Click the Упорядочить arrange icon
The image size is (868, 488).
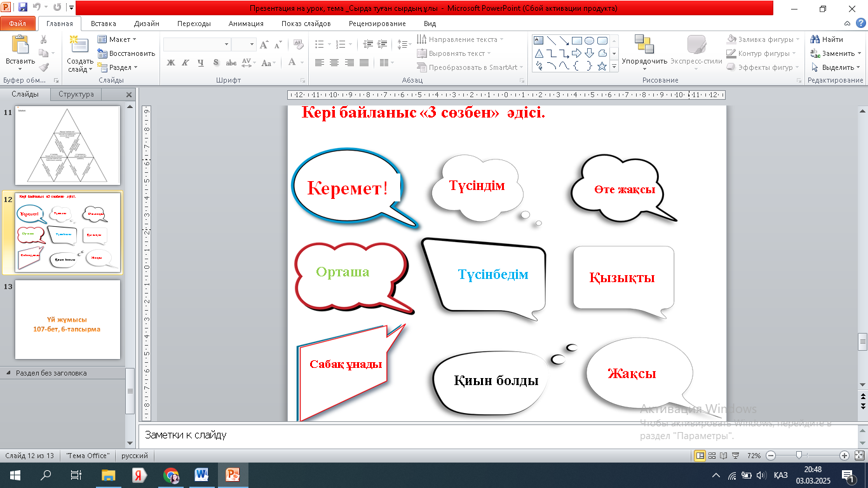644,46
